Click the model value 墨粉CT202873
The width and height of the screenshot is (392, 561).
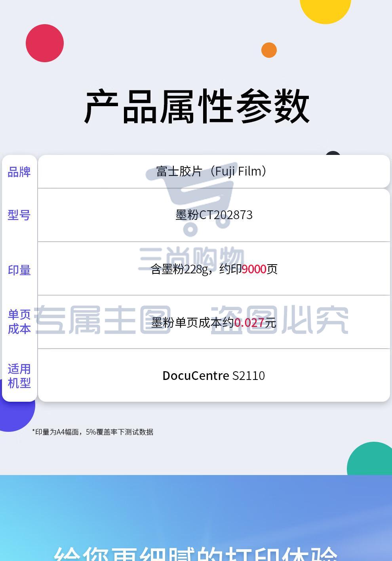pos(214,215)
